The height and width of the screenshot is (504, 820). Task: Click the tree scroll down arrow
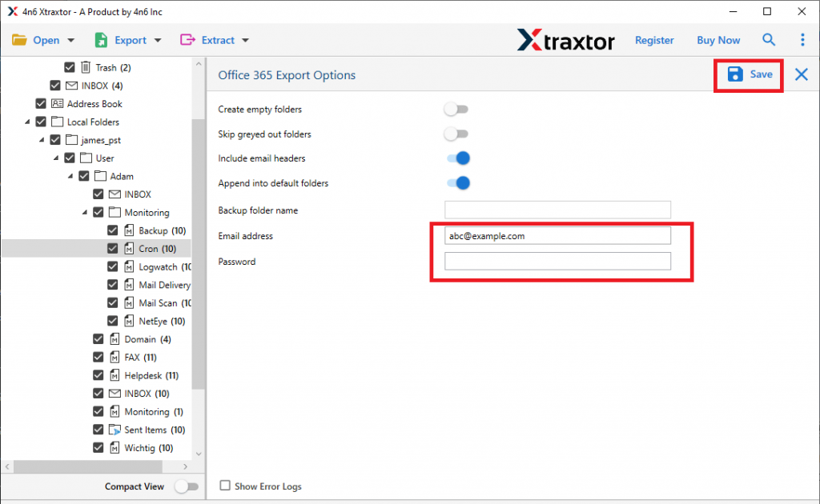(x=199, y=454)
